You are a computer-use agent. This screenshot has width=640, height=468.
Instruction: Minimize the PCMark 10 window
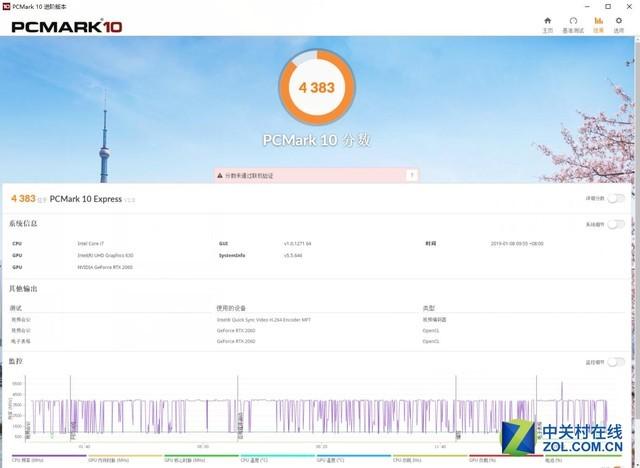pyautogui.click(x=587, y=7)
